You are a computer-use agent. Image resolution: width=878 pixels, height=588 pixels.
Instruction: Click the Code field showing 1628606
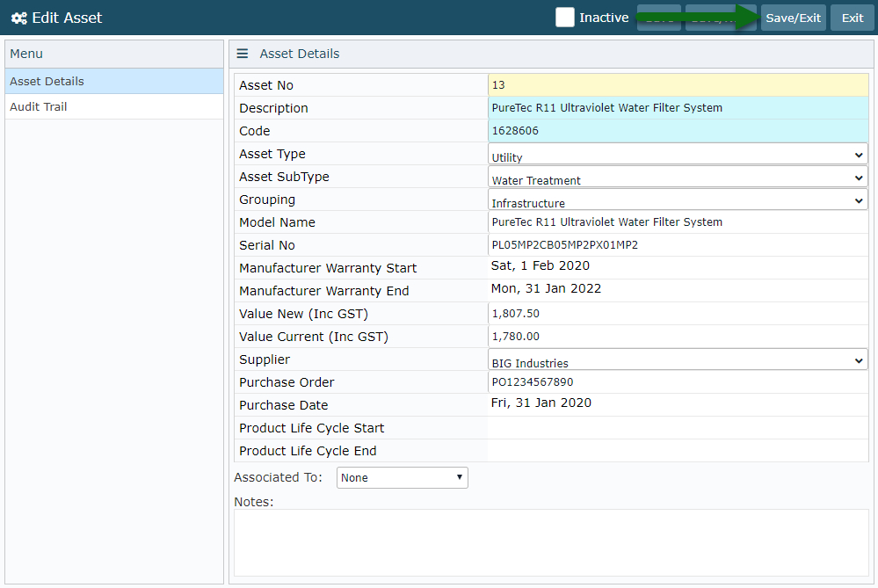pyautogui.click(x=678, y=131)
